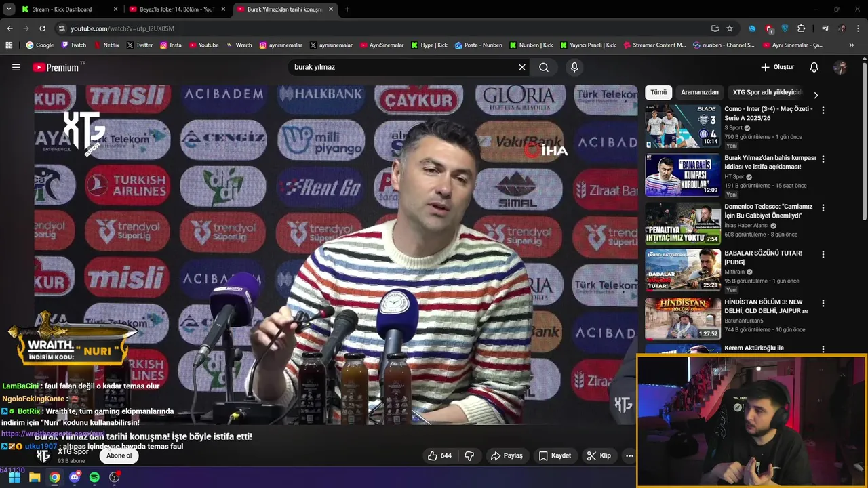The image size is (868, 488).
Task: Click the Oluştur create button
Action: [x=778, y=67]
